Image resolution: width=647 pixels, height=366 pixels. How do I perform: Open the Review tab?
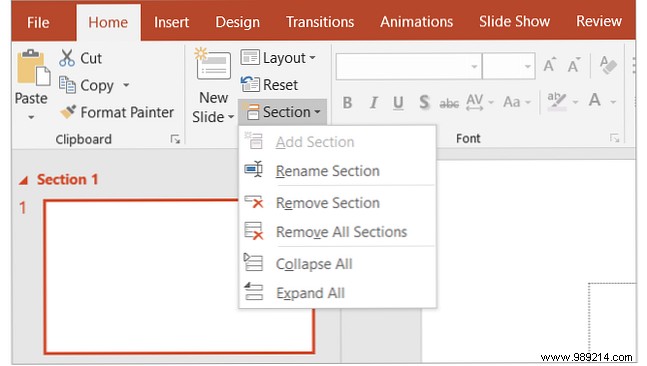tap(599, 21)
